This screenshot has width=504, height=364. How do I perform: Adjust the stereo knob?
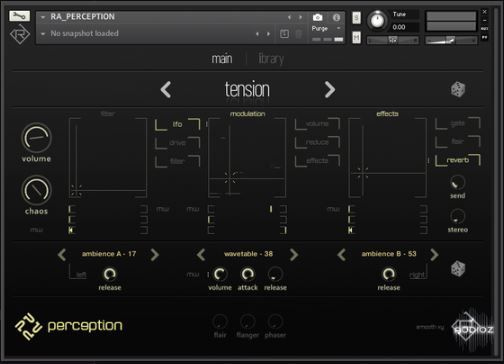click(457, 217)
